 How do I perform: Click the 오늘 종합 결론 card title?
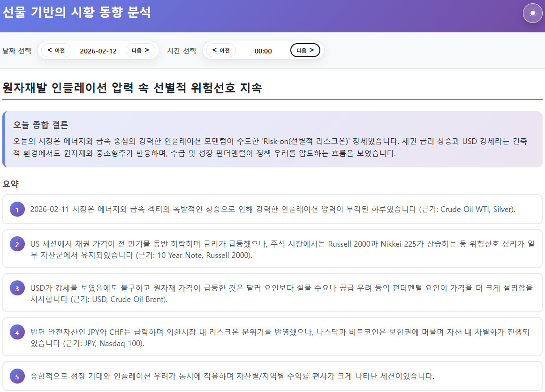[x=40, y=125]
